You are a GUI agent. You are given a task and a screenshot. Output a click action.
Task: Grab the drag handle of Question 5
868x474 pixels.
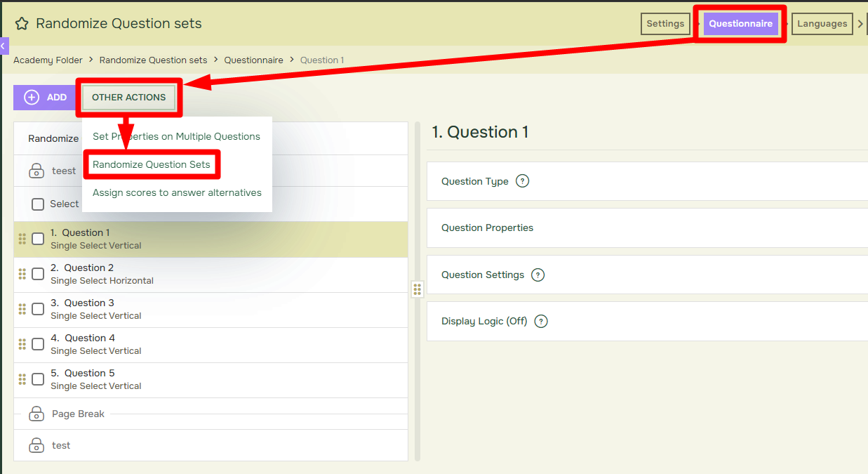coord(22,379)
